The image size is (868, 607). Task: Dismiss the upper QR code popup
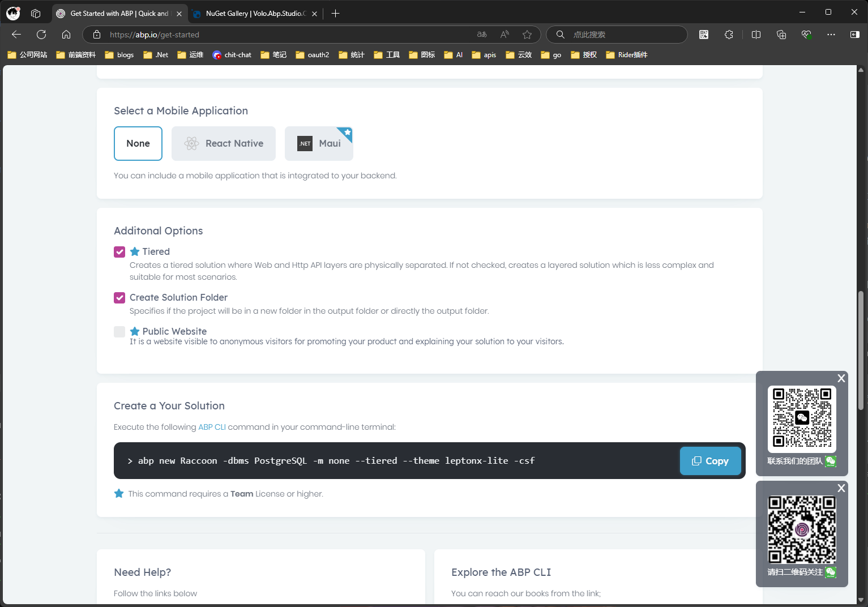coord(841,378)
